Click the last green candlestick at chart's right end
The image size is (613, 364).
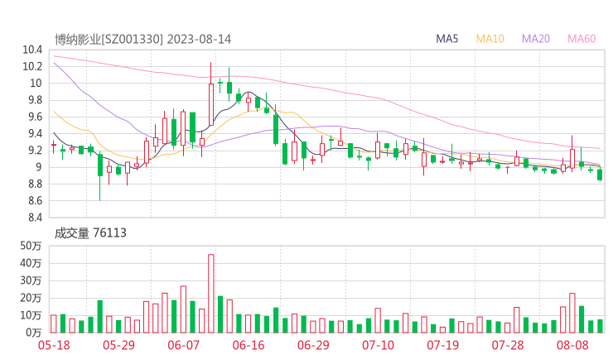[600, 175]
